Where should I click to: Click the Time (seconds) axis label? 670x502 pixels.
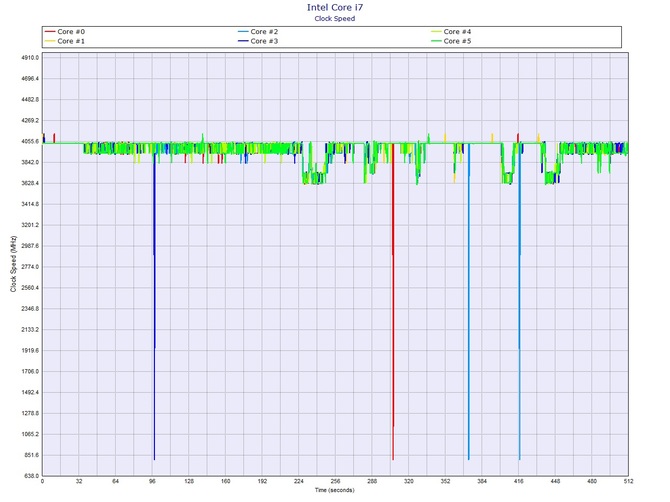tap(335, 490)
